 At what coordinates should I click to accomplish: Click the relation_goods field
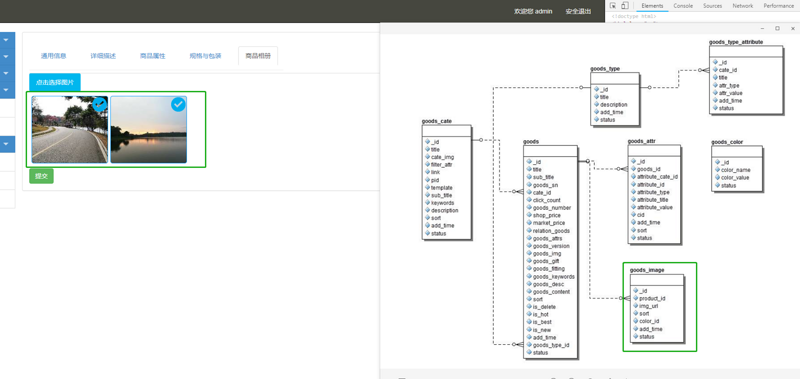point(551,231)
